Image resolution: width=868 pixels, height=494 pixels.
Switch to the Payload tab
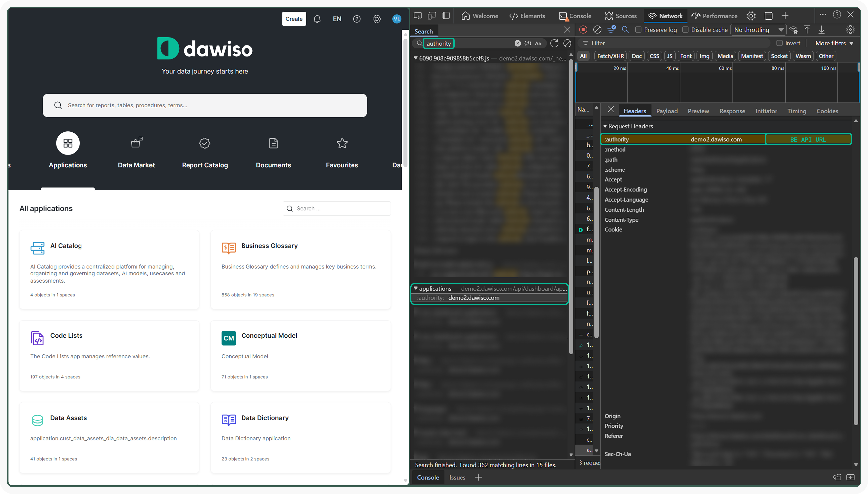[666, 111]
